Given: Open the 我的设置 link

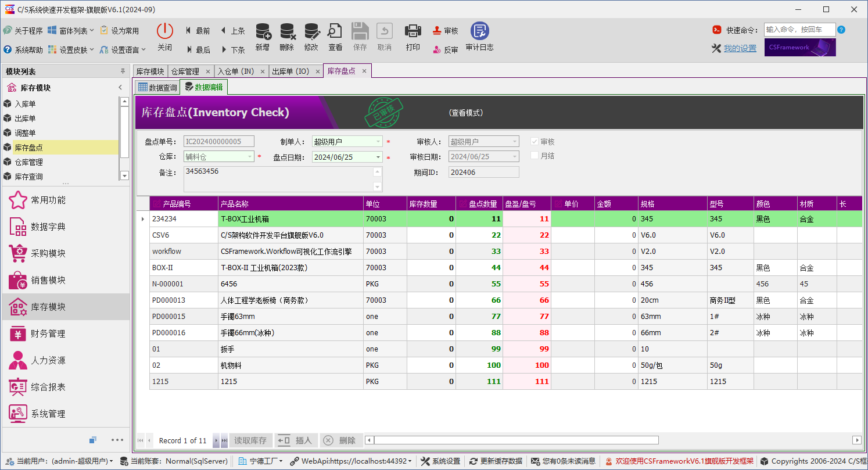Looking at the screenshot, I should [x=740, y=48].
